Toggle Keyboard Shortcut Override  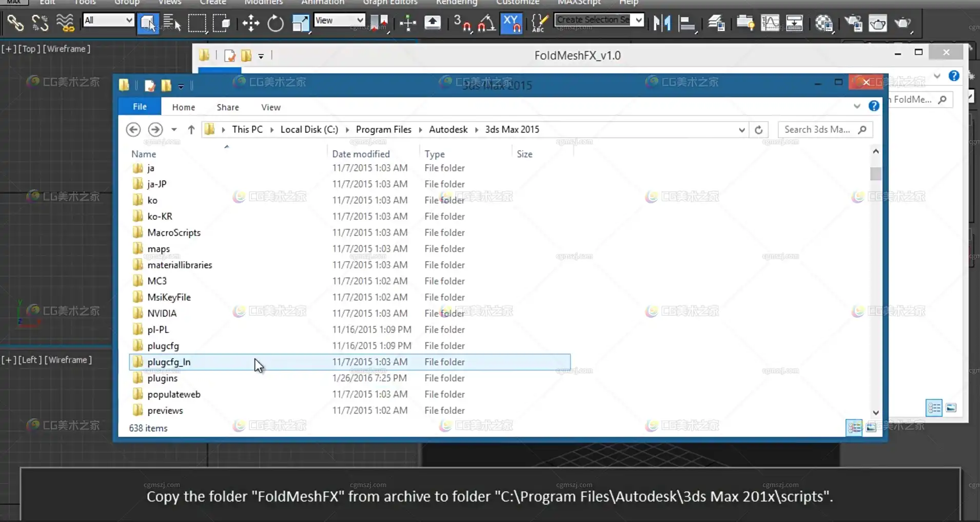[433, 23]
